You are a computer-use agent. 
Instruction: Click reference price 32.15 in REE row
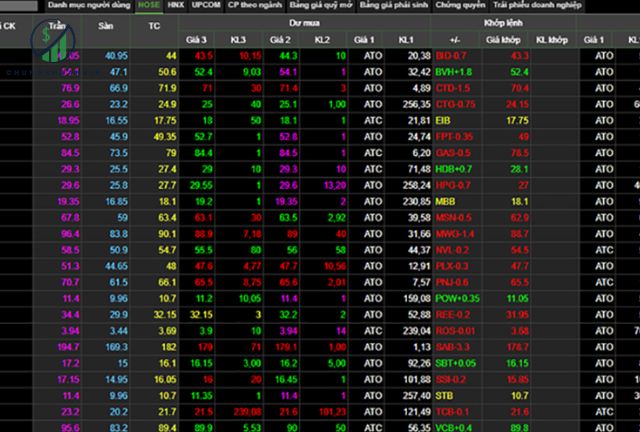click(x=165, y=315)
